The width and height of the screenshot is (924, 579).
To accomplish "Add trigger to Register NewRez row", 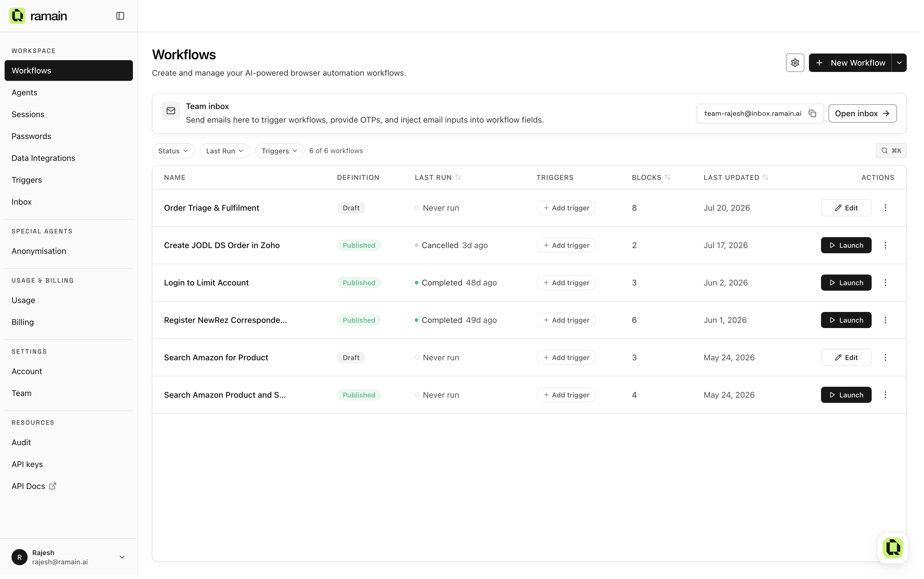I will tap(566, 320).
